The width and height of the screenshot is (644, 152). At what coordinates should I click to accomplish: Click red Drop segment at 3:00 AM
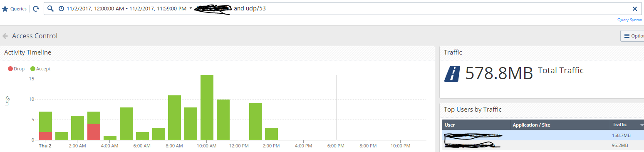(x=94, y=132)
